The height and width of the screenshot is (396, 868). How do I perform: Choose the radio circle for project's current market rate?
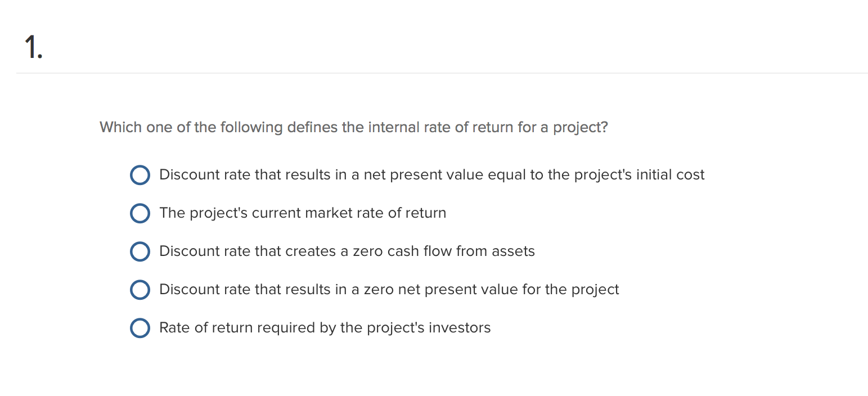click(x=140, y=213)
